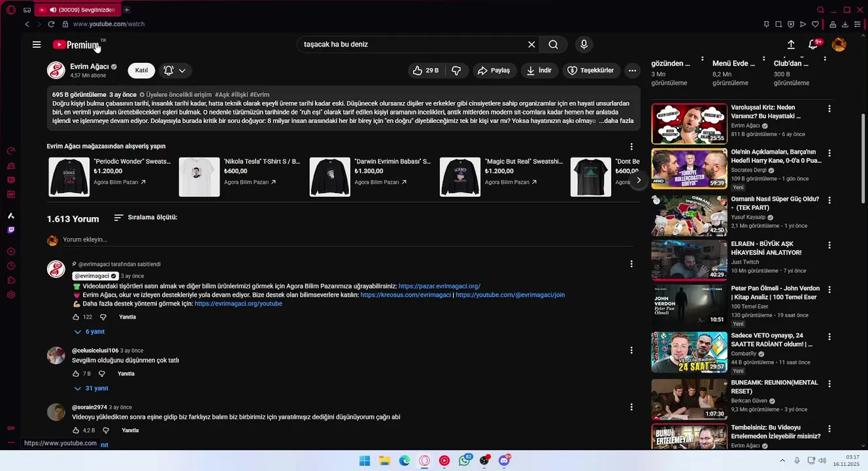Reload the current page
Viewport: 868px width, 471px height.
51,24
